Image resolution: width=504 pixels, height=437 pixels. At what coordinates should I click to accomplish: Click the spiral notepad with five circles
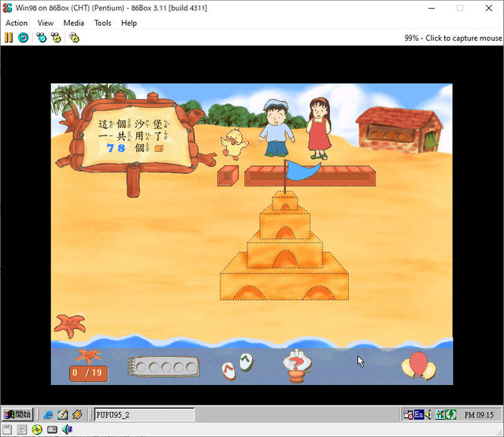[x=164, y=367]
